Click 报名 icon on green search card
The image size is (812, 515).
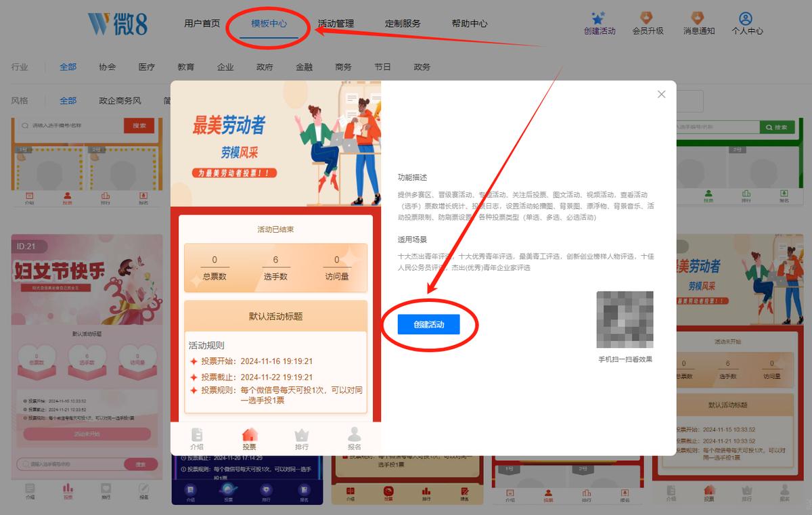[784, 194]
